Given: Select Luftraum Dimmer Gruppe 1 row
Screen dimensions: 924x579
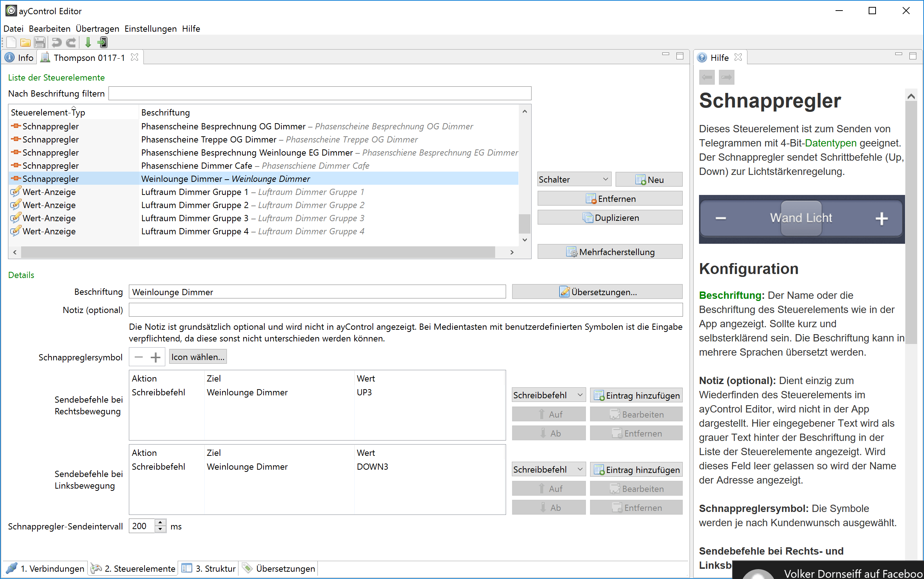Looking at the screenshot, I should click(x=264, y=192).
